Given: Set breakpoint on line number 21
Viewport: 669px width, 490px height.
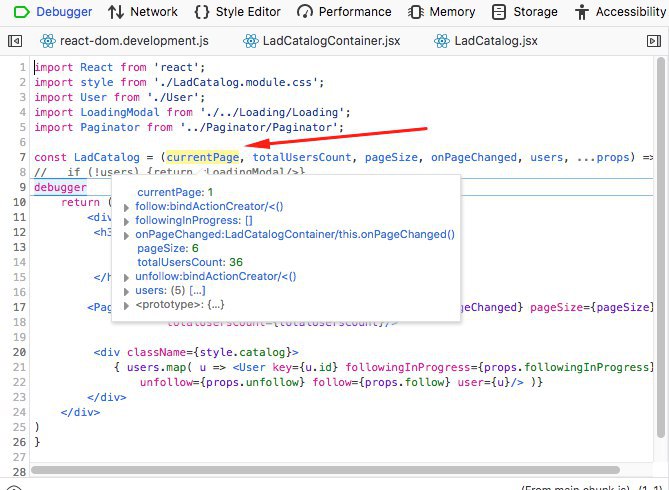Looking at the screenshot, I should [x=19, y=368].
